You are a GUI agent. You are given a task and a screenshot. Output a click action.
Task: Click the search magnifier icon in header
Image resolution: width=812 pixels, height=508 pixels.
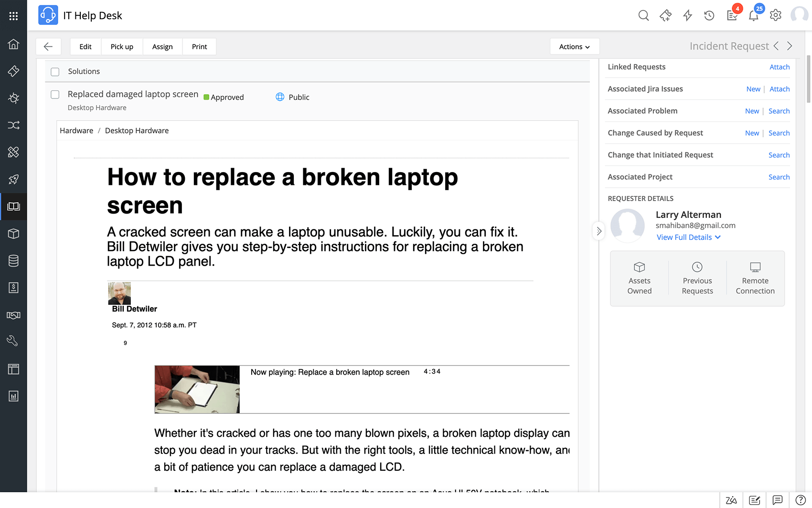point(643,16)
